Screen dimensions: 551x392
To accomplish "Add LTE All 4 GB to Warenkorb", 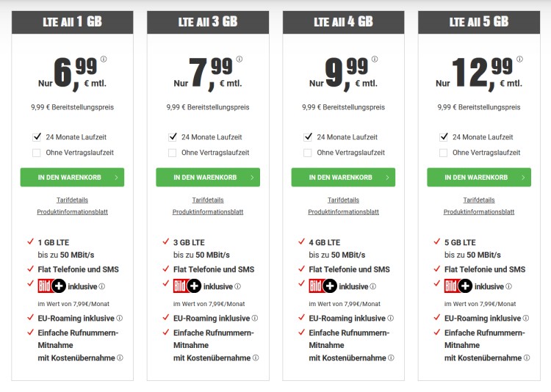I will click(x=343, y=177).
